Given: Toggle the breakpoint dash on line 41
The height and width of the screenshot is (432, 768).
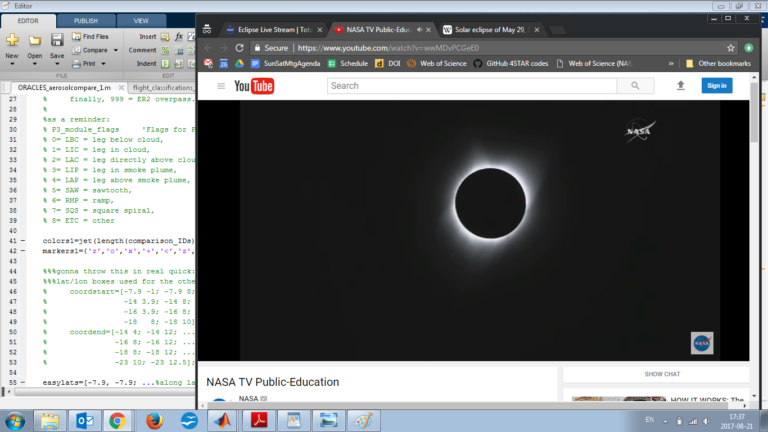Looking at the screenshot, I should click(24, 242).
